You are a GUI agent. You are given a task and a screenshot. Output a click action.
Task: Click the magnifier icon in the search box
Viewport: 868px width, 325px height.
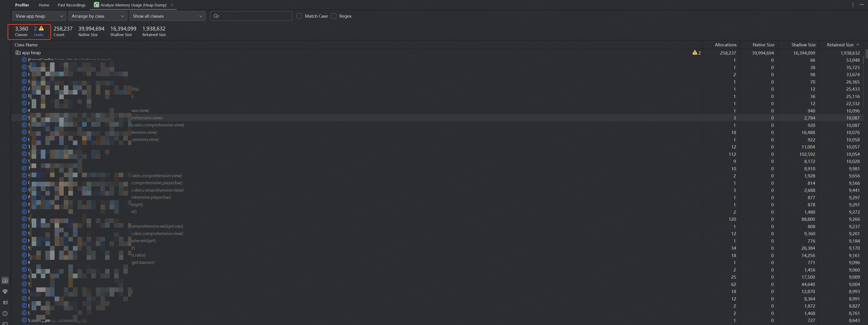point(216,16)
